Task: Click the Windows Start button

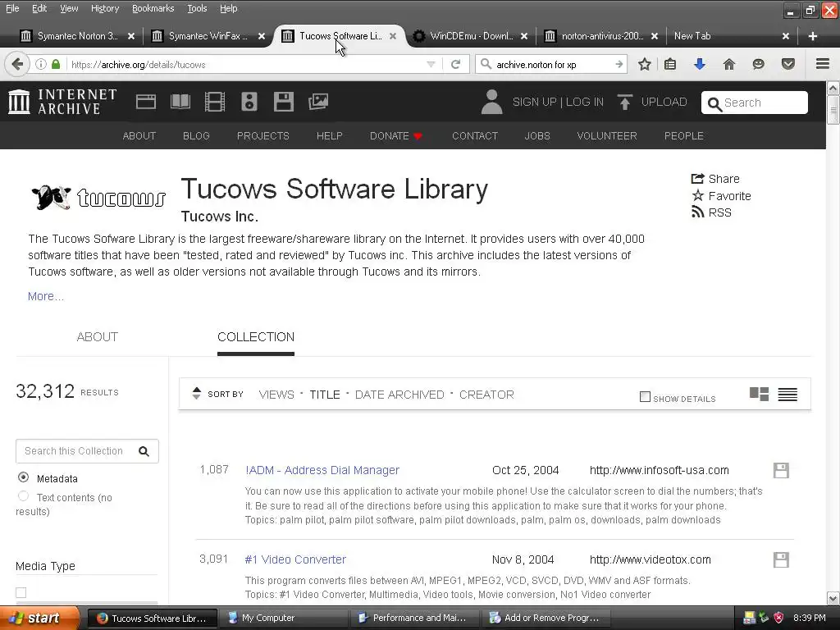Action: [39, 619]
